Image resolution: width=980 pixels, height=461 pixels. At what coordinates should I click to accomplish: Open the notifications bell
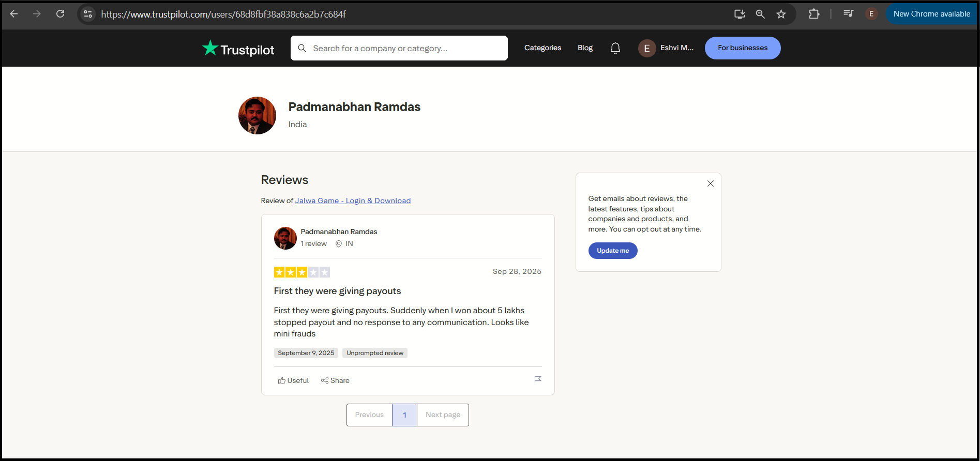(x=615, y=48)
